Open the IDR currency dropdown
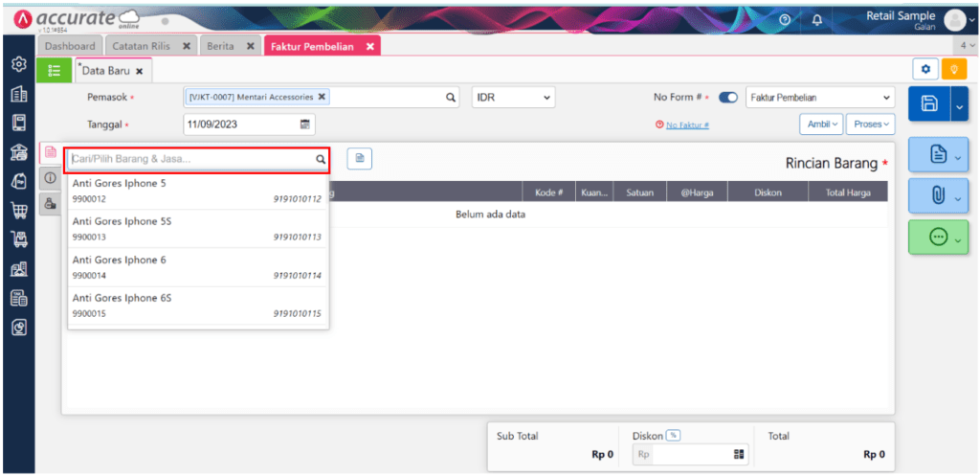The height and width of the screenshot is (476, 980). pos(513,98)
